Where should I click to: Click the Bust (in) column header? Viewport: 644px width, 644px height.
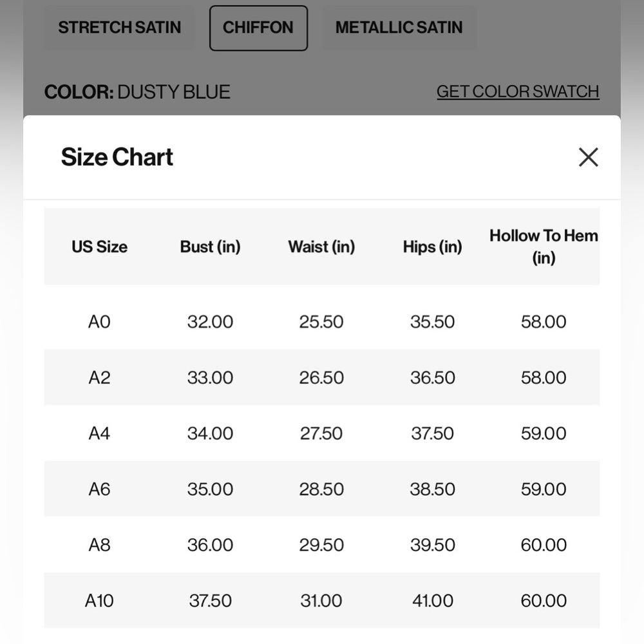[211, 247]
